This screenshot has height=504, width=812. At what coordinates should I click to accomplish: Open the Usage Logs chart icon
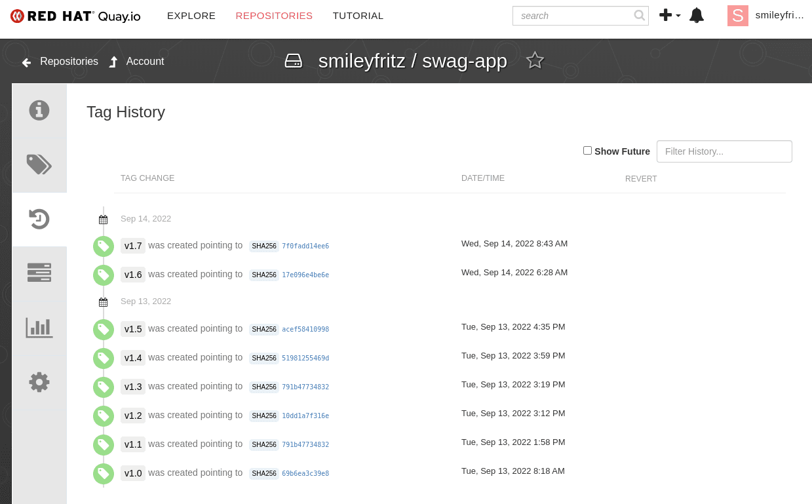39,327
